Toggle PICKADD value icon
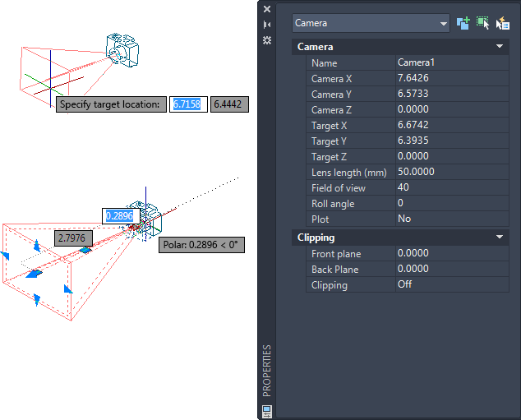This screenshot has height=420, width=521. point(463,23)
